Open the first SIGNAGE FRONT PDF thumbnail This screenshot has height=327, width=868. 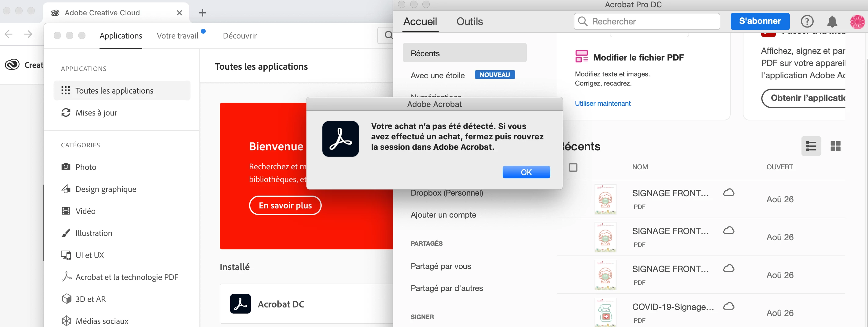(605, 199)
